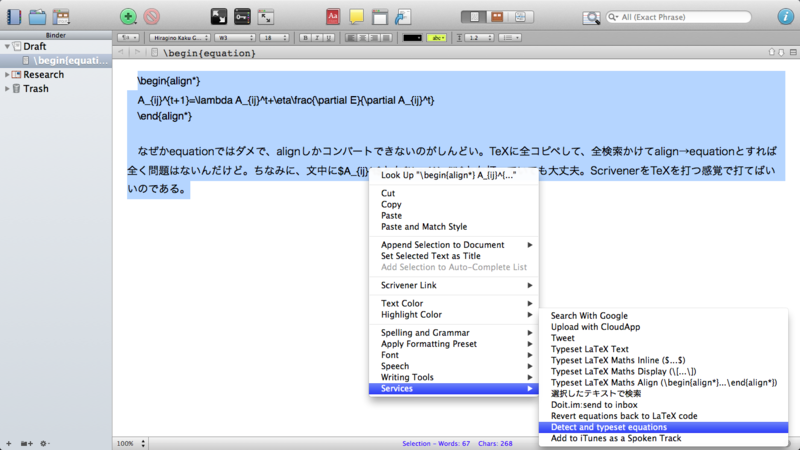
Task: Open the Layout toolbar icon
Action: [x=61, y=17]
